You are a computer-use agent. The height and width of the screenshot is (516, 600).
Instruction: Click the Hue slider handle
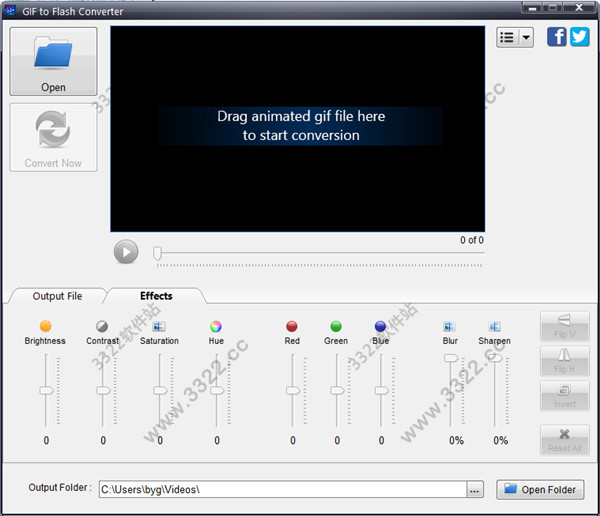(217, 390)
